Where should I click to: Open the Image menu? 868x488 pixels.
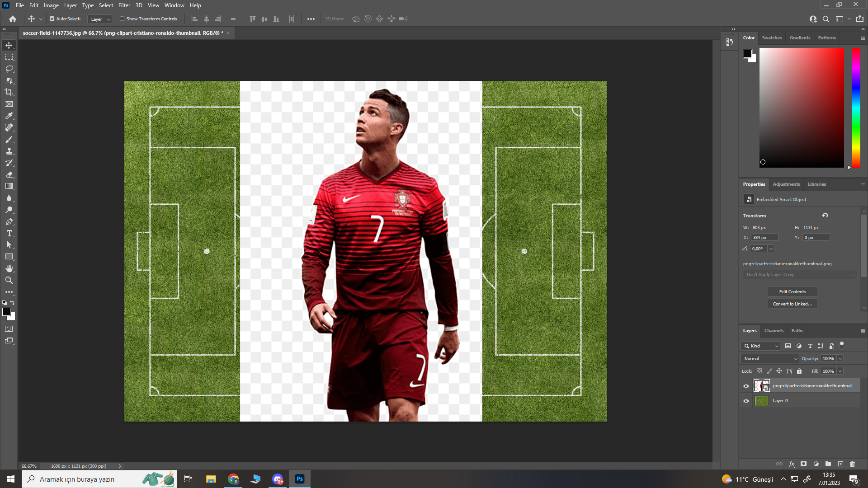51,5
